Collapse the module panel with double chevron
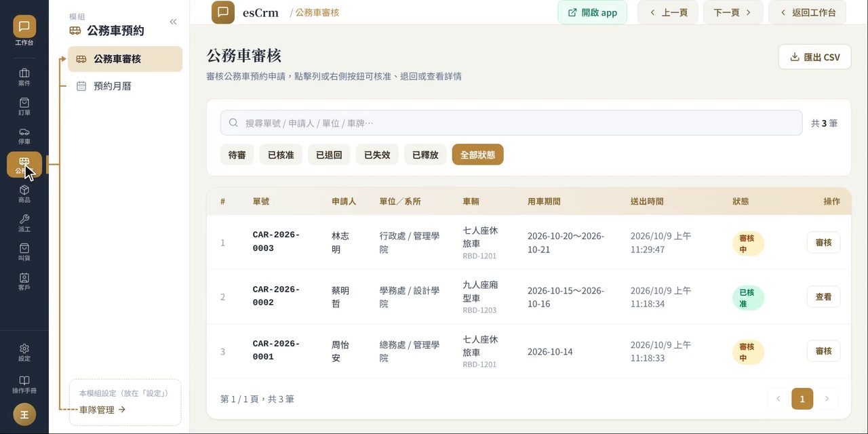The width and height of the screenshot is (868, 434). [x=173, y=22]
